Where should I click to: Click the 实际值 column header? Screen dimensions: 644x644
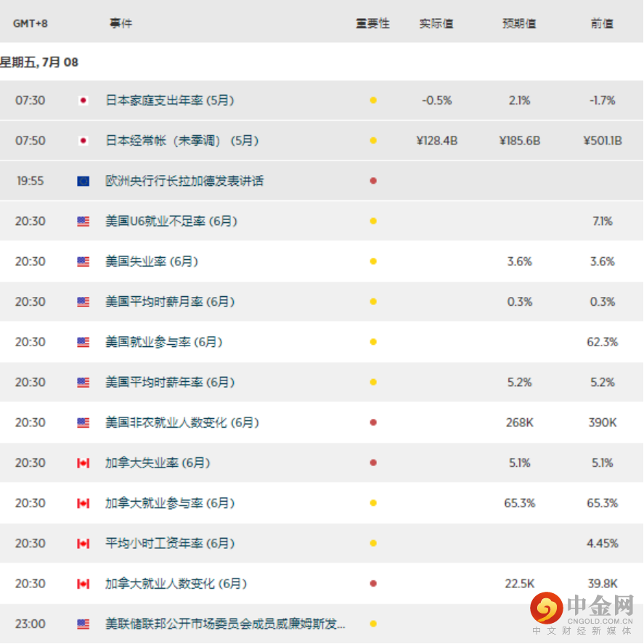436,23
